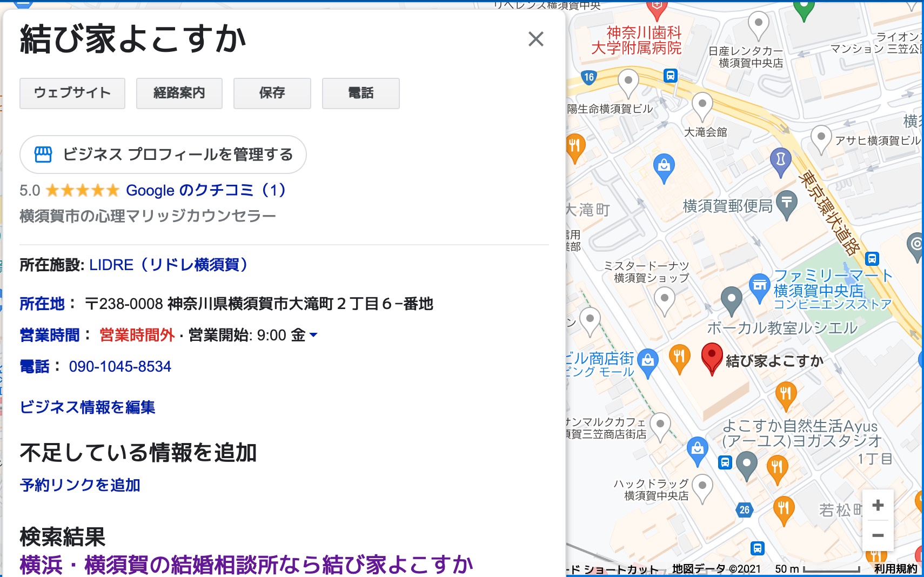Click the 電話 call button
This screenshot has width=924, height=577.
(x=360, y=93)
